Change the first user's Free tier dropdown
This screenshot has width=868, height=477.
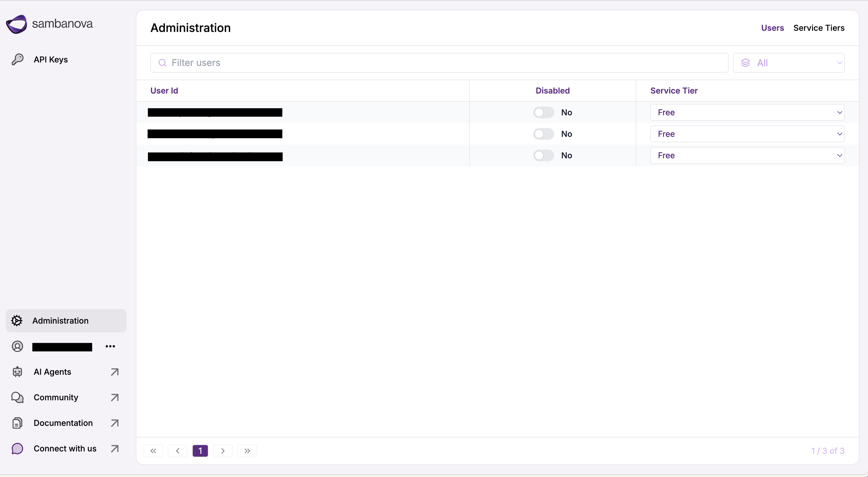pos(747,112)
